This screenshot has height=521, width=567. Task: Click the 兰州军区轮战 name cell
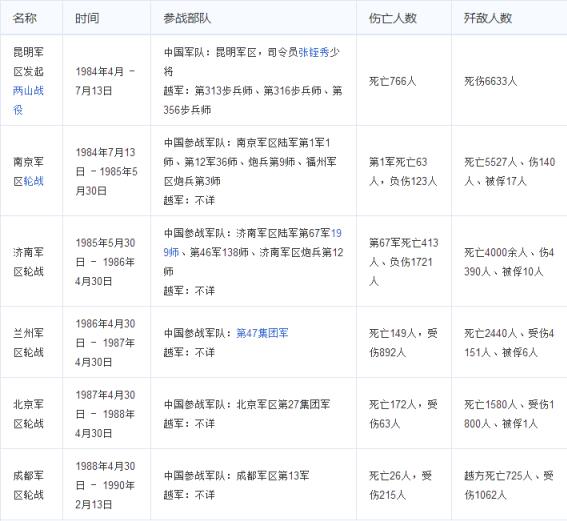(x=31, y=342)
